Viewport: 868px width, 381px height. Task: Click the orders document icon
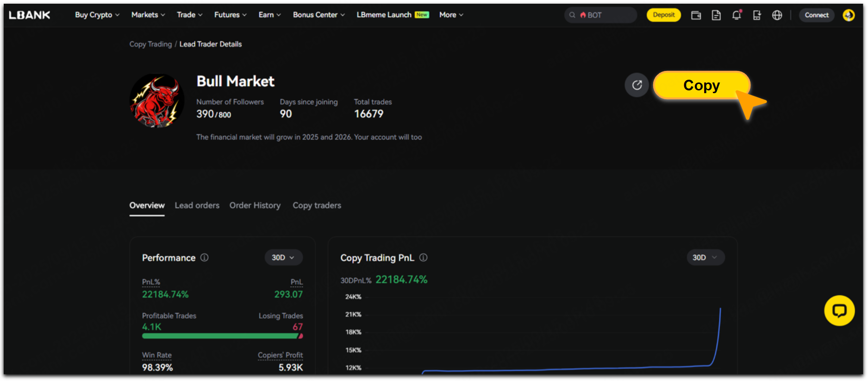716,15
